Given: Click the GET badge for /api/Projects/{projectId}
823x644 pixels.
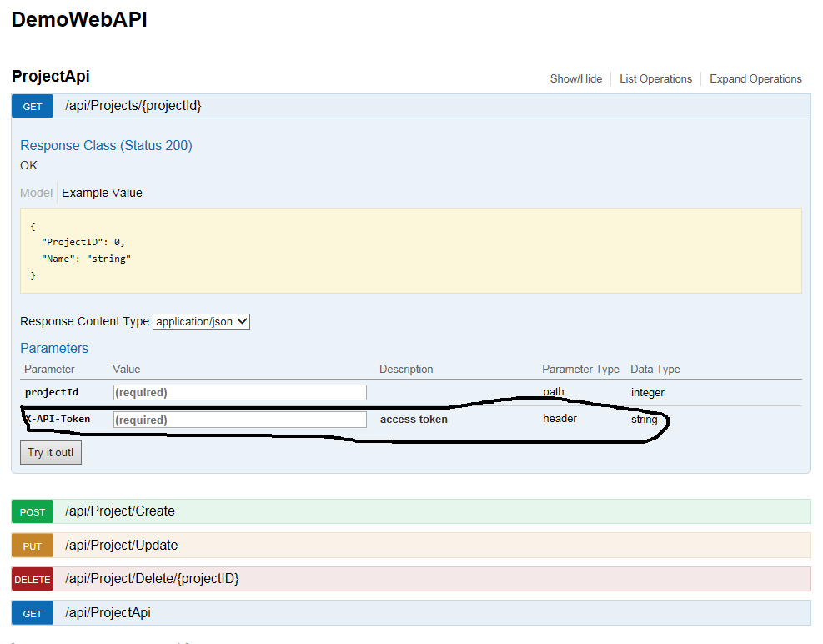Looking at the screenshot, I should 32,106.
